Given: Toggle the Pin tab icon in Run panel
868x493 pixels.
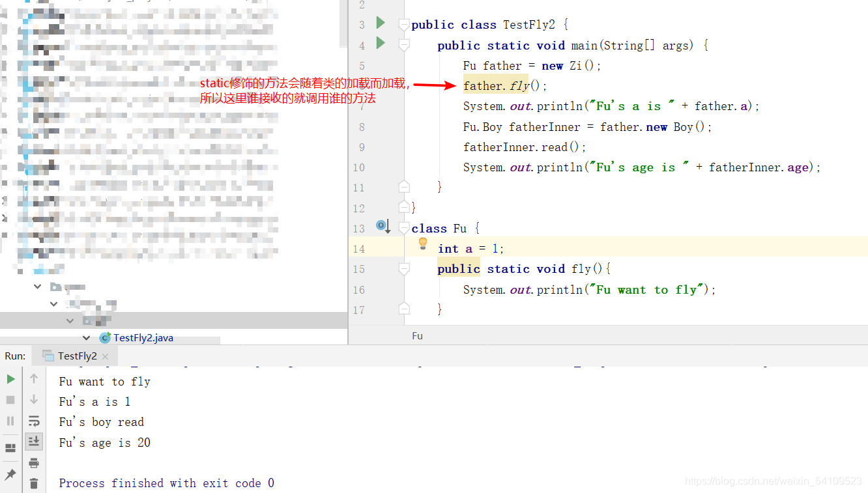Looking at the screenshot, I should [10, 475].
